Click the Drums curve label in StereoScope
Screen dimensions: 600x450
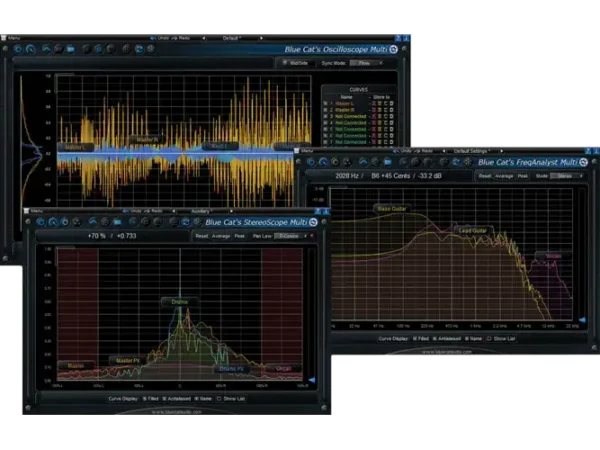(x=179, y=302)
